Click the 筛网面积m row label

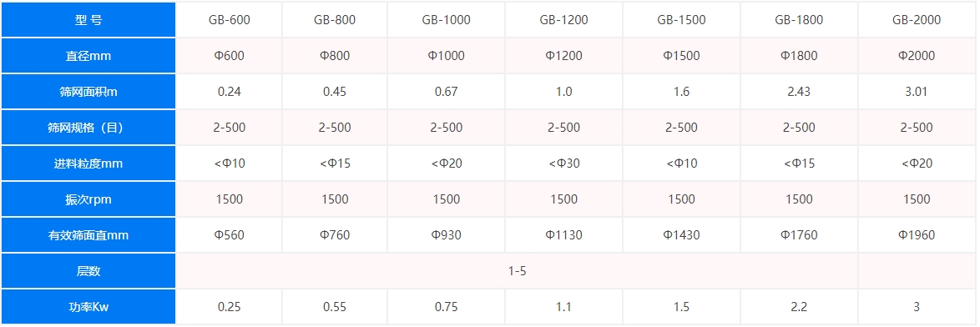click(x=88, y=92)
